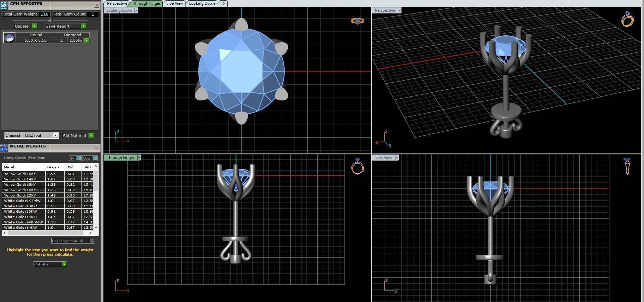Open the Perspective viewport dropdown
Viewport: 644px width, 302px height.
click(399, 10)
